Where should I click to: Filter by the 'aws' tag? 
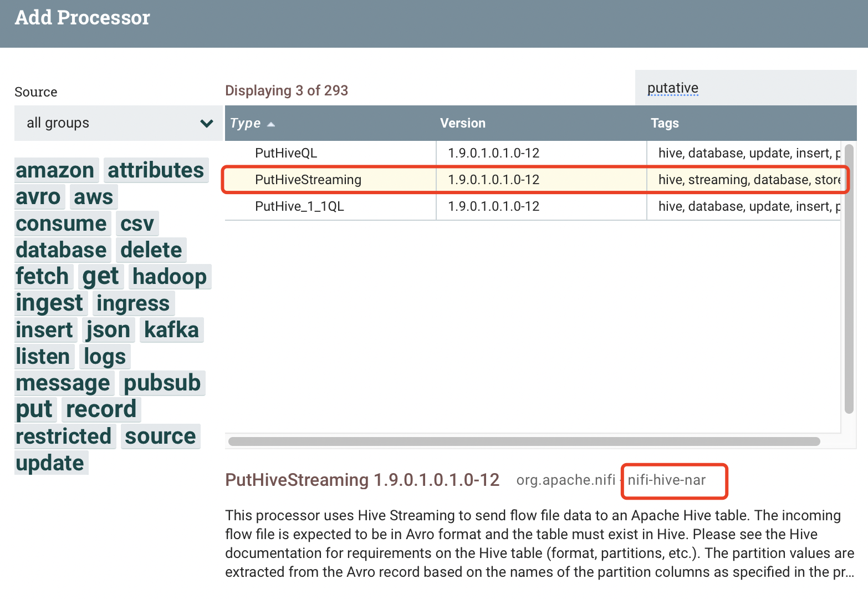point(93,197)
